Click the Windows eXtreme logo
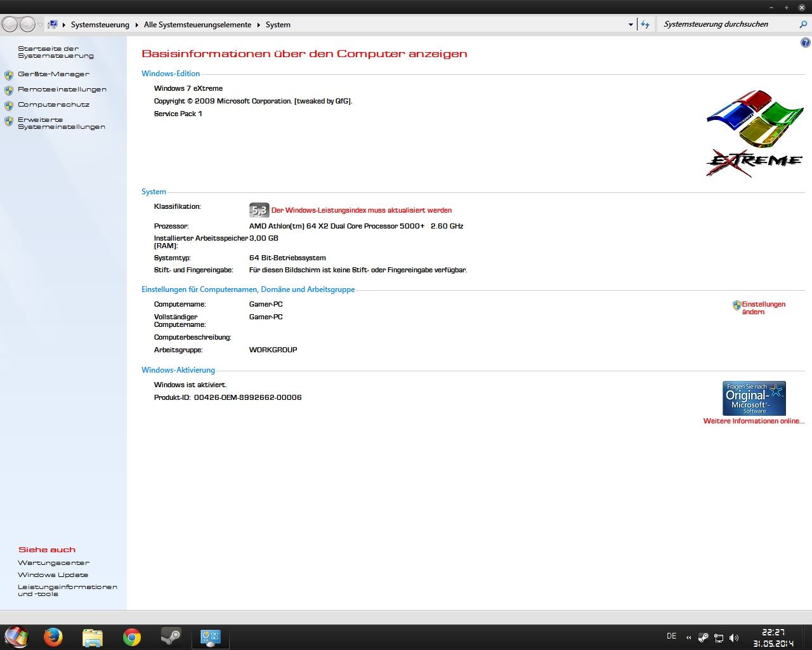 tap(755, 133)
